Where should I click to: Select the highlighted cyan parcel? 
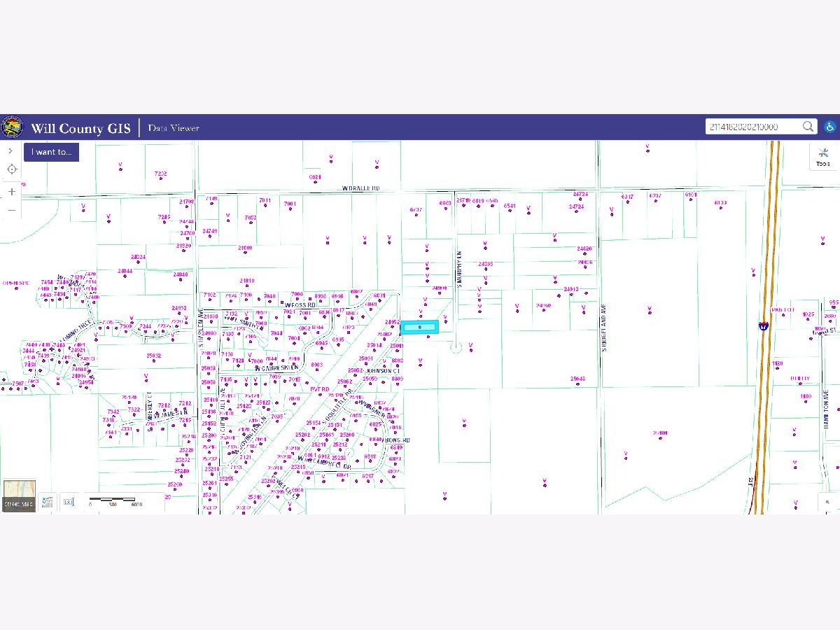[419, 327]
